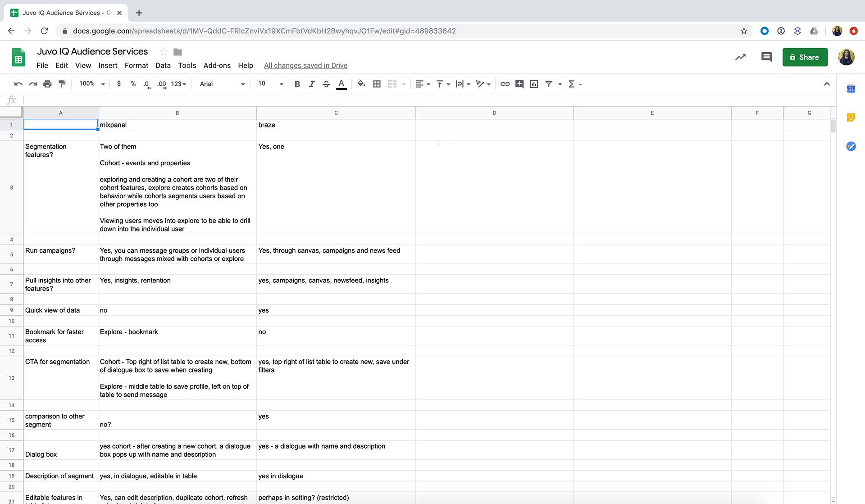This screenshot has width=865, height=504.
Task: Open the font size 10 dropdown
Action: pyautogui.click(x=270, y=84)
